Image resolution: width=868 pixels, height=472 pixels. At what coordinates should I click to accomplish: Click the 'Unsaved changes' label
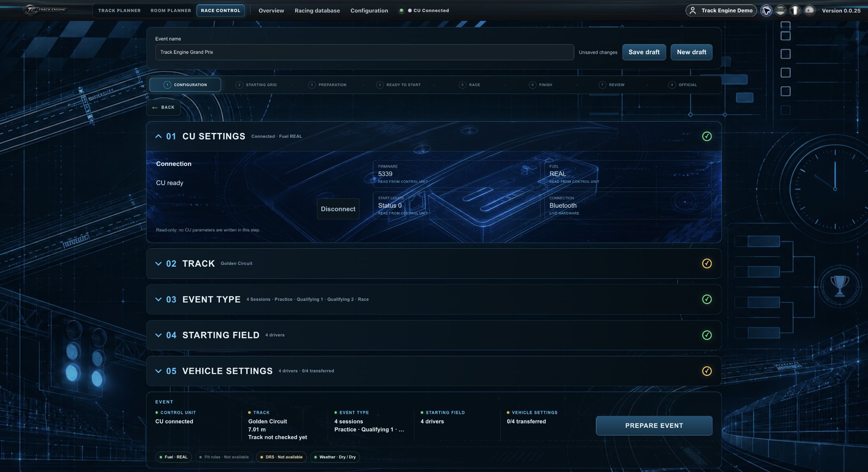tap(598, 53)
